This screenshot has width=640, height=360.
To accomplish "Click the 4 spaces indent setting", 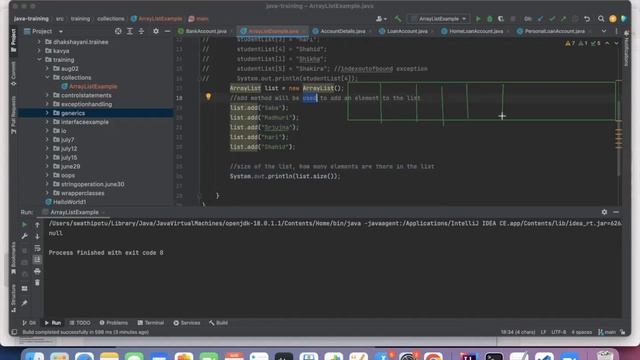I will pyautogui.click(x=582, y=332).
